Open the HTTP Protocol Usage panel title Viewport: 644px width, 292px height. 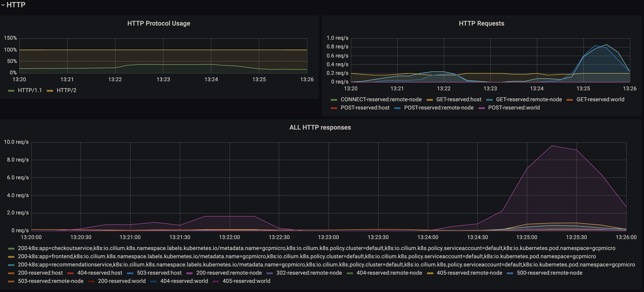(x=159, y=23)
